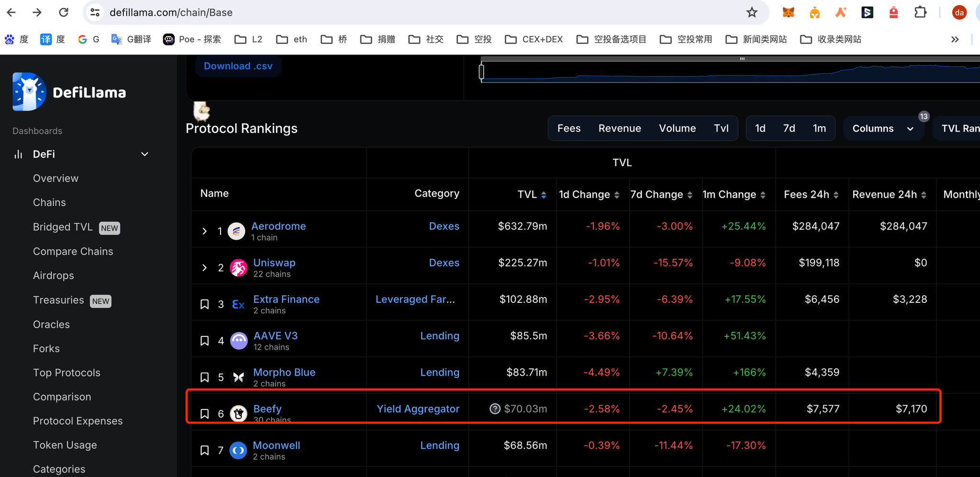Click the Beefy cow logo

click(x=238, y=413)
